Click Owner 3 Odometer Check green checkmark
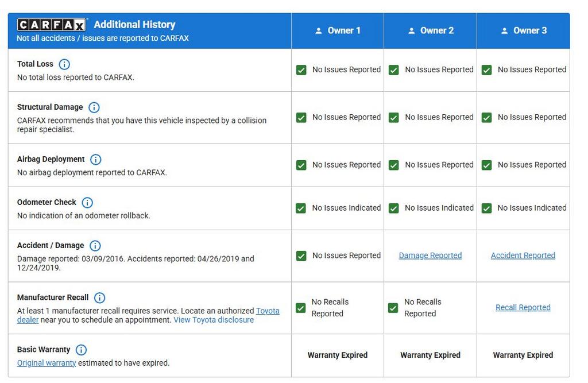The image size is (588, 383). click(x=486, y=208)
